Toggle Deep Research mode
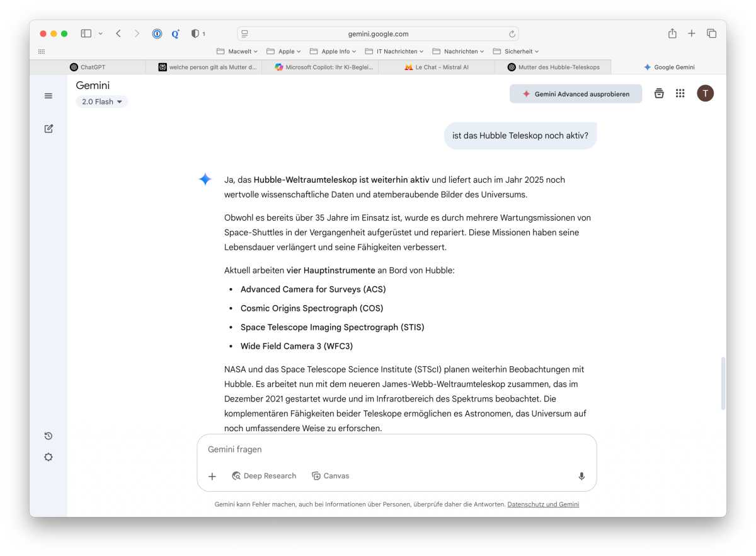The height and width of the screenshot is (556, 756). (264, 476)
